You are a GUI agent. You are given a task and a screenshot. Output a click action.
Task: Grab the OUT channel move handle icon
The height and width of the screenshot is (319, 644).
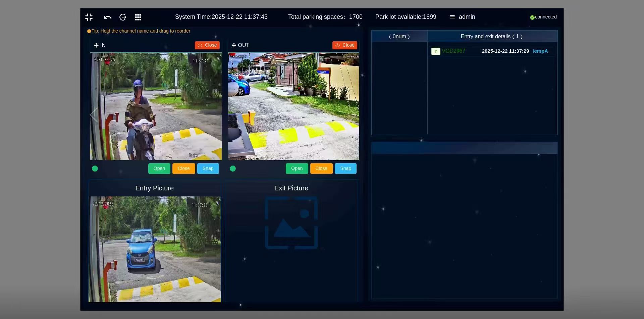click(x=234, y=45)
